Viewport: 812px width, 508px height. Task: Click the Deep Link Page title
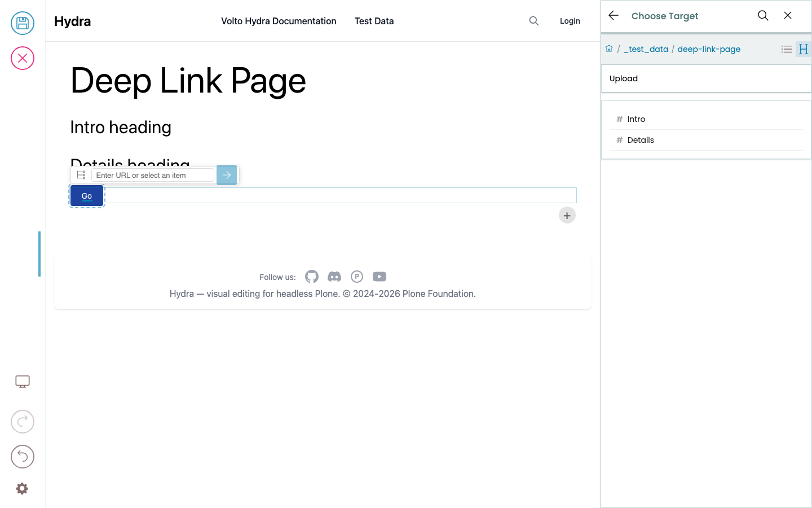coord(188,80)
